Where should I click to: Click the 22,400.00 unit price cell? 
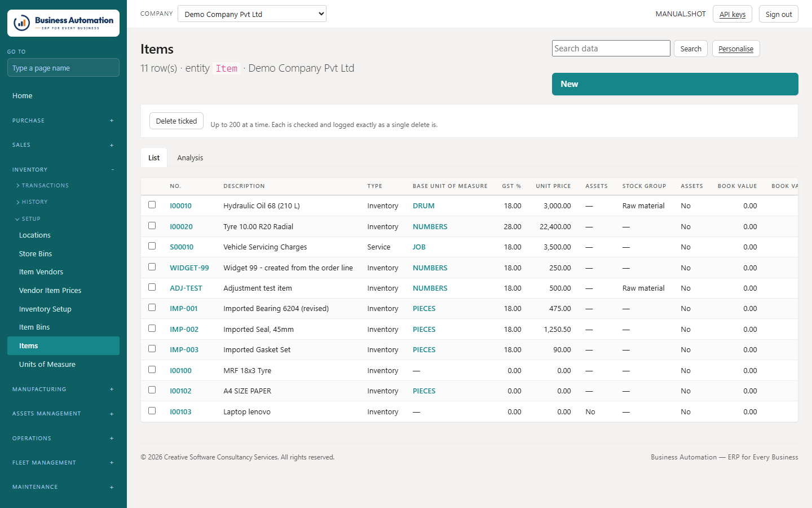pos(555,227)
